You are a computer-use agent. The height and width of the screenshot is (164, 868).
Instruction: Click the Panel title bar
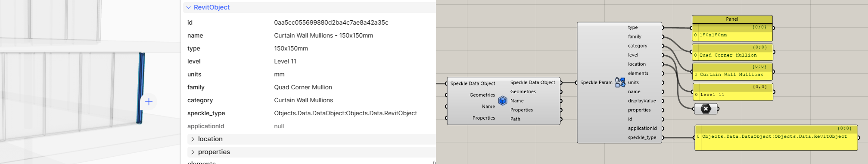click(732, 19)
